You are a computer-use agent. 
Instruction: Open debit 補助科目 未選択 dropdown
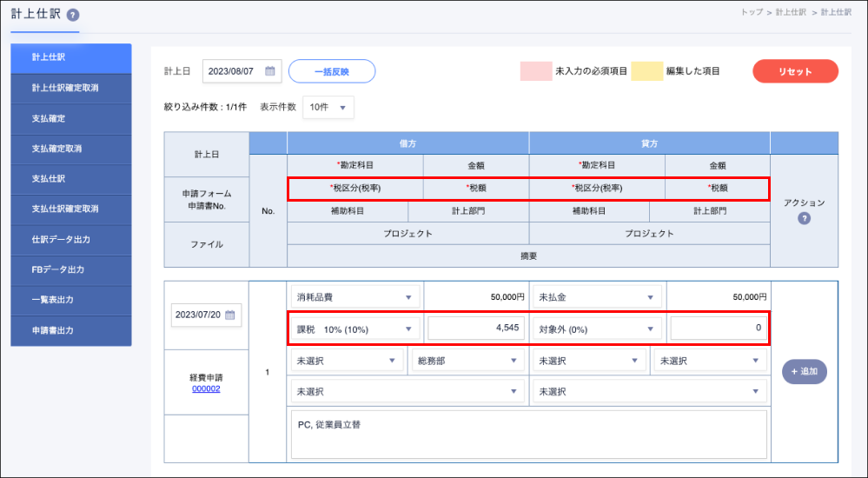click(x=347, y=361)
